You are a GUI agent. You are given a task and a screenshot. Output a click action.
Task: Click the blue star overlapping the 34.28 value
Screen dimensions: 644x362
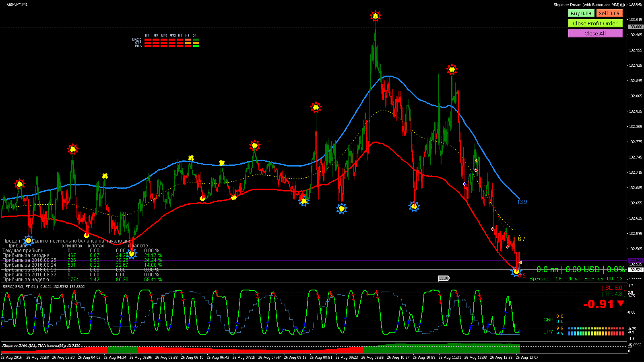[132, 253]
